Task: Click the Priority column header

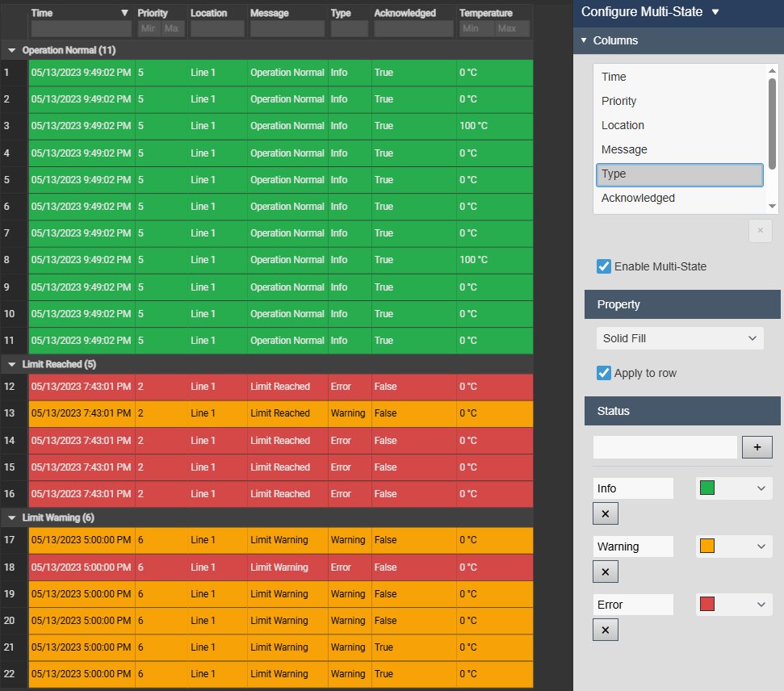Action: click(x=153, y=13)
